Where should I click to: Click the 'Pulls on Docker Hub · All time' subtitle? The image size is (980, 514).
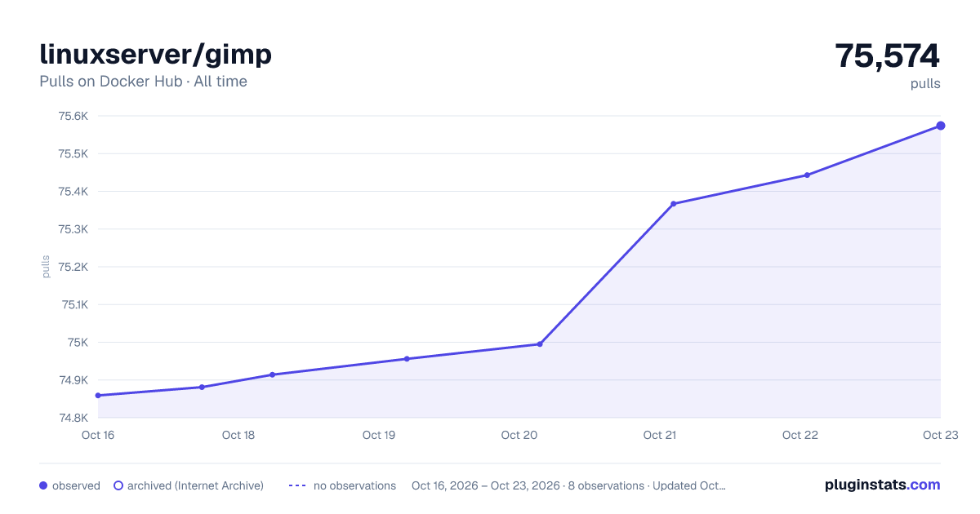[x=143, y=82]
